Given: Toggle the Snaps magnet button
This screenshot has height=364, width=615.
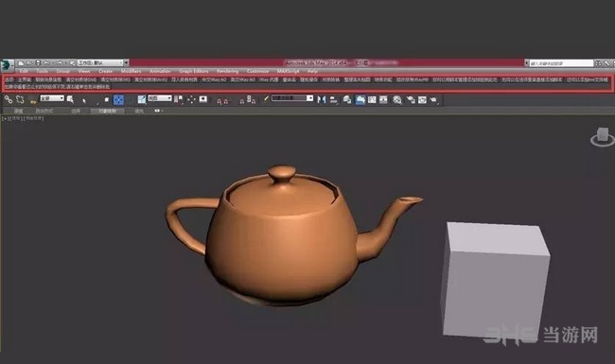Looking at the screenshot, I should 219,101.
